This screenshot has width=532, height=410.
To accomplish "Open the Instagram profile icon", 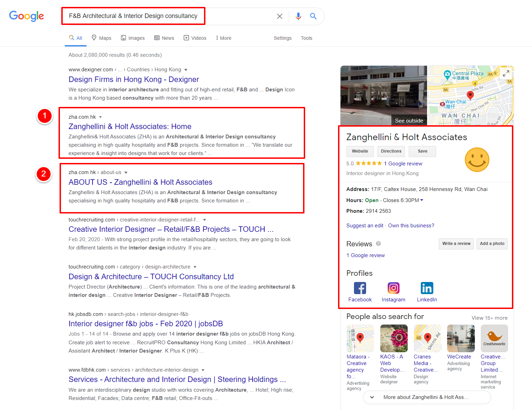I will click(393, 288).
